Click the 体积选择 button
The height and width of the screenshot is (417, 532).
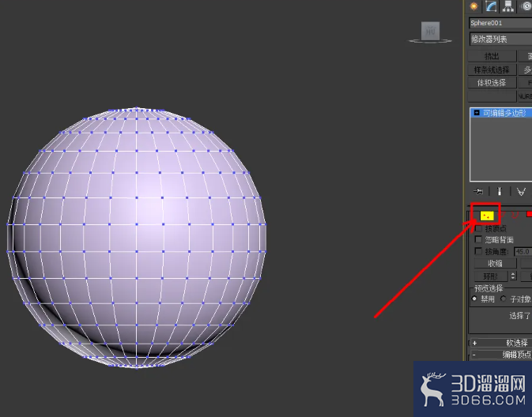click(492, 83)
